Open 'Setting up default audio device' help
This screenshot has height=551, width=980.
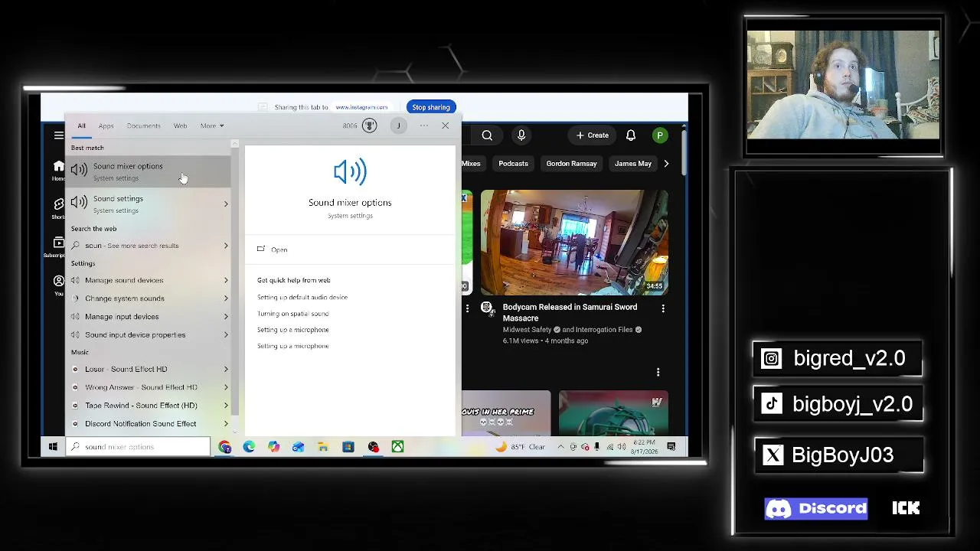pyautogui.click(x=302, y=297)
